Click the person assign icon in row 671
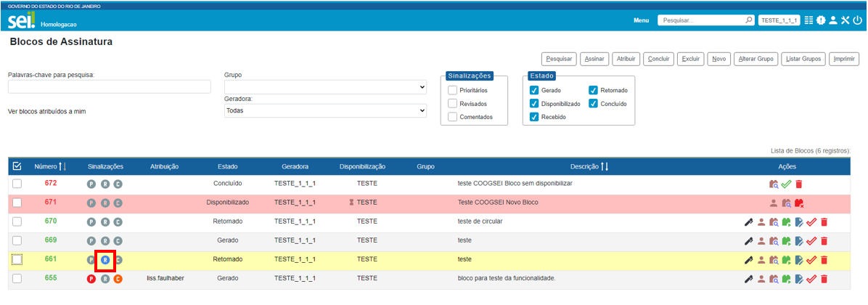This screenshot has width=868, height=305. [x=774, y=203]
